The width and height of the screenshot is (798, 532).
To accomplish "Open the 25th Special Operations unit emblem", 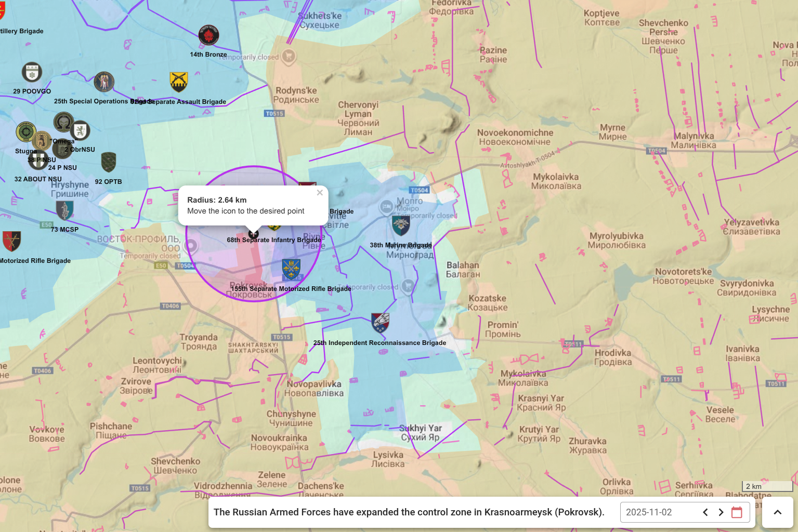I will 104,82.
